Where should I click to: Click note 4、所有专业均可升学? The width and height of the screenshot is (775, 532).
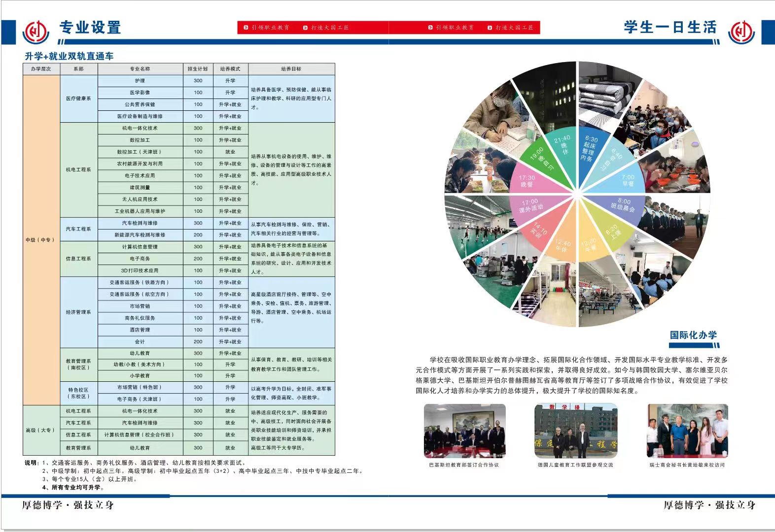73,487
